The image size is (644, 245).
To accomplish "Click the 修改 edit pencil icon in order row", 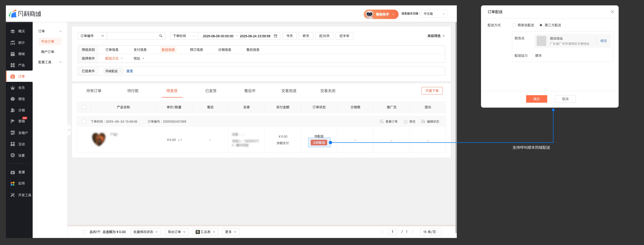I will (405, 121).
